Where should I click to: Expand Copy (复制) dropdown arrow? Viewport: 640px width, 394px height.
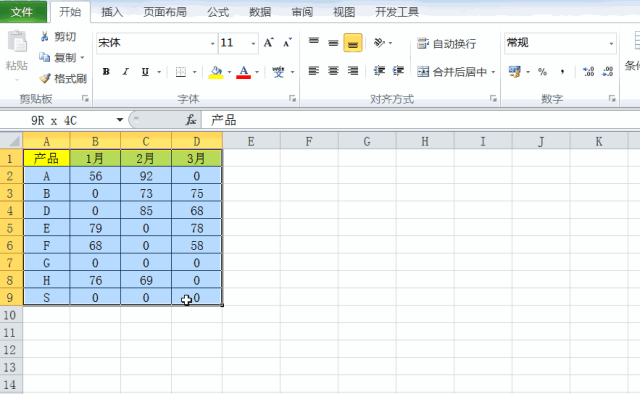(x=82, y=58)
